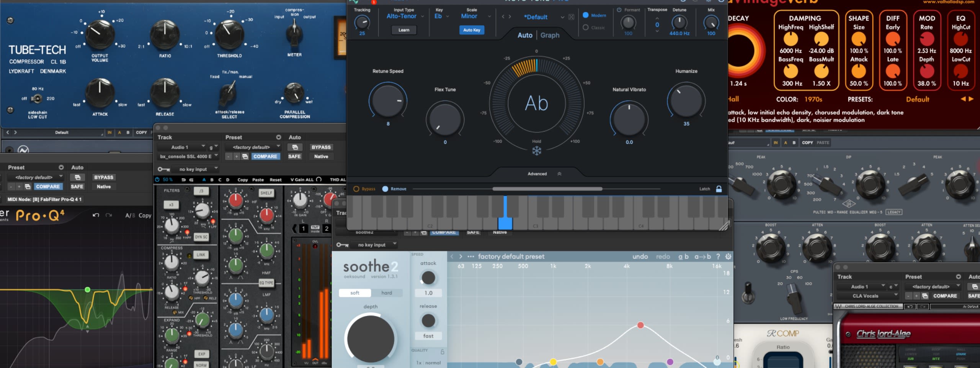Click the automation enable icon in bx_console header
Image resolution: width=980 pixels, height=368 pixels.
click(295, 147)
